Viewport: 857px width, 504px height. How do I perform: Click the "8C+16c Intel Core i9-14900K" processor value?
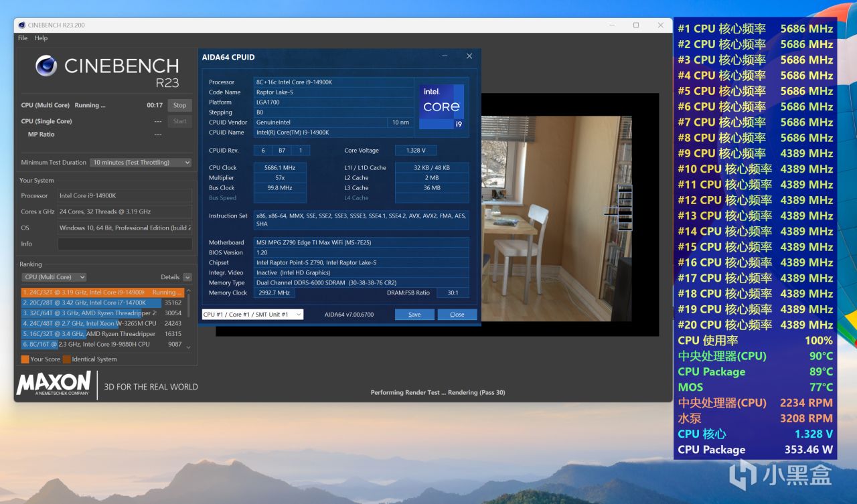point(294,82)
